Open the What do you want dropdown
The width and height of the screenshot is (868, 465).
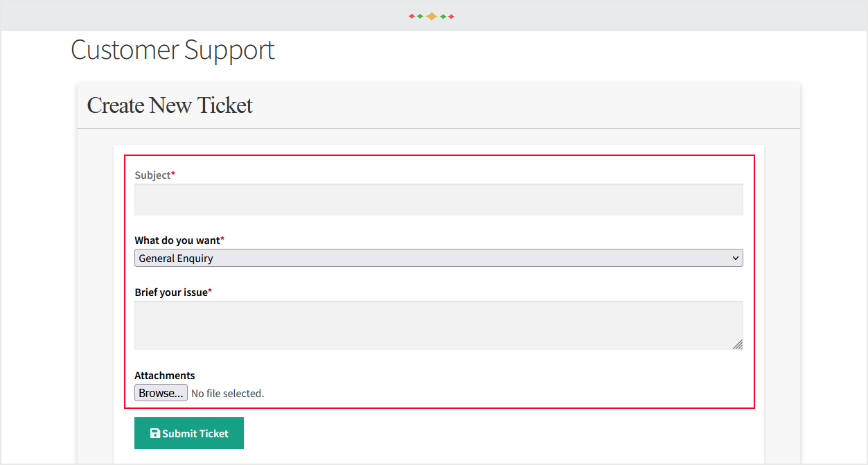point(438,257)
